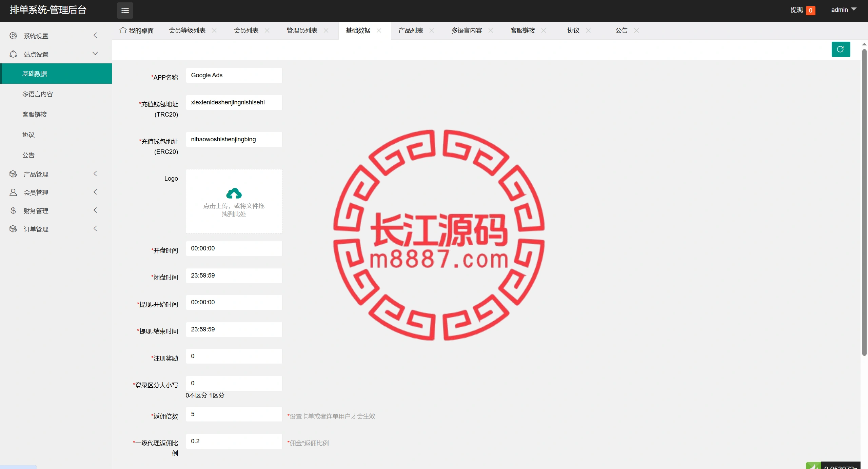Click the home icon of 我的桌面 tab

coord(123,30)
